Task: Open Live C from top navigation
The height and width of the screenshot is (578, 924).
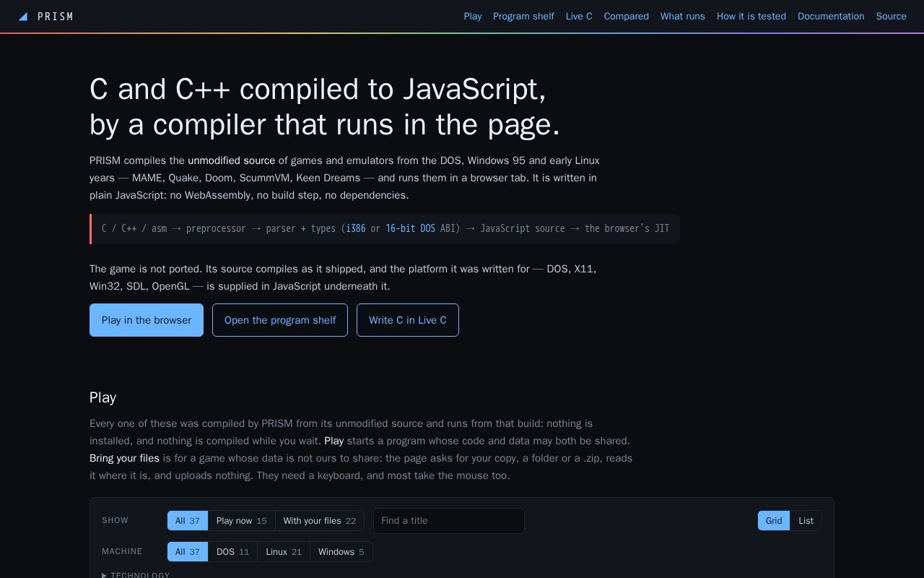Action: point(579,16)
